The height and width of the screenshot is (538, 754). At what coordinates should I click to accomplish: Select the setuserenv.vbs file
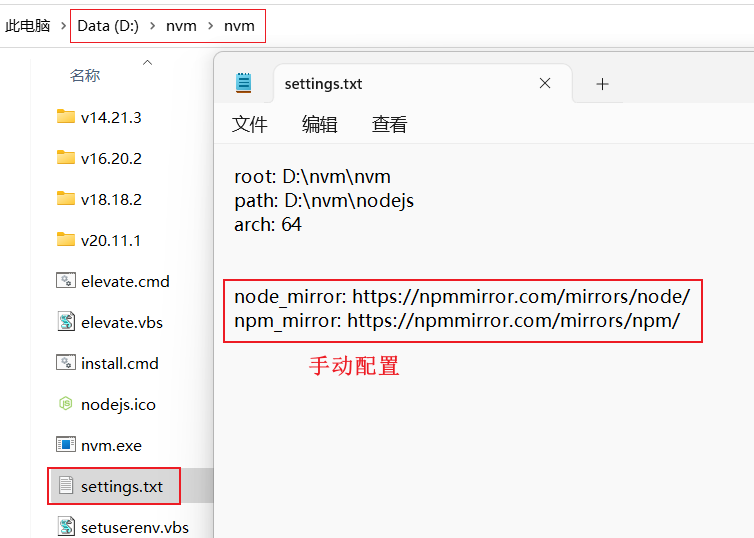coord(134,527)
